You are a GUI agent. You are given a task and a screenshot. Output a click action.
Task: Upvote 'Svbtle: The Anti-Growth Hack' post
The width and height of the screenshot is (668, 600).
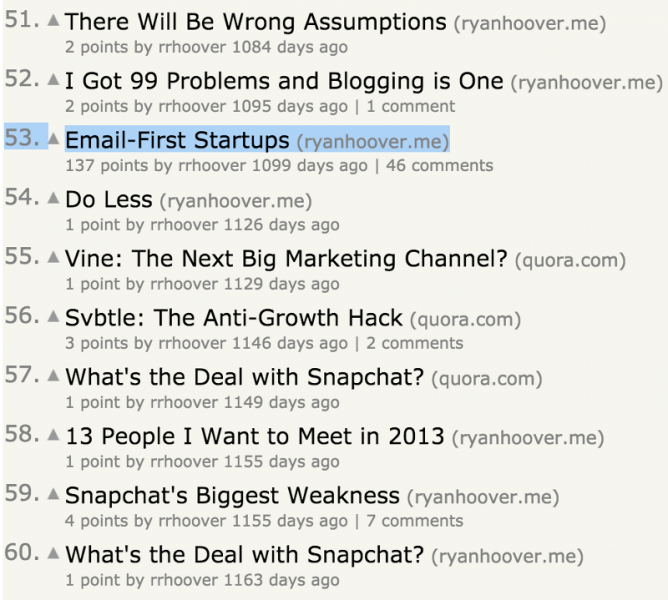coord(53,316)
